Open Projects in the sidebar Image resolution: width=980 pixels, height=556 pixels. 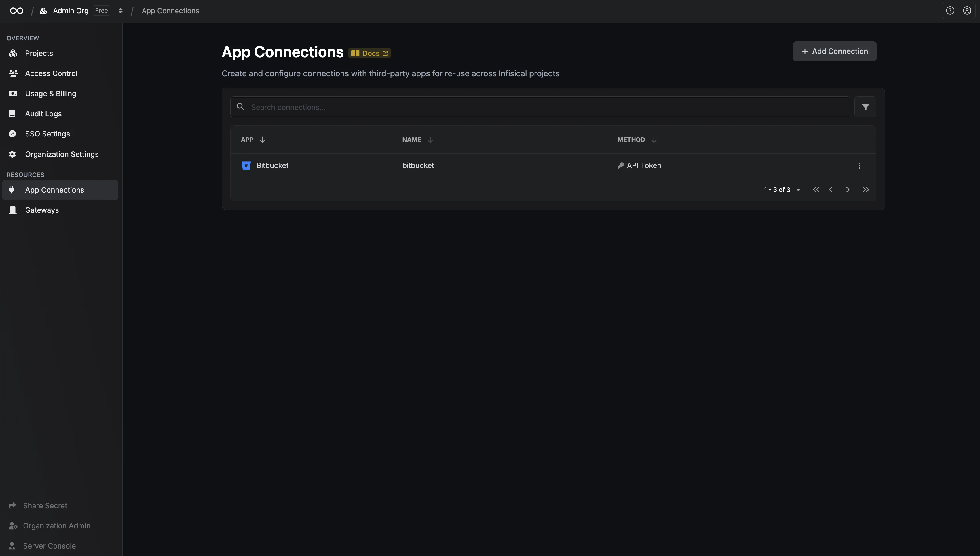tap(60, 53)
